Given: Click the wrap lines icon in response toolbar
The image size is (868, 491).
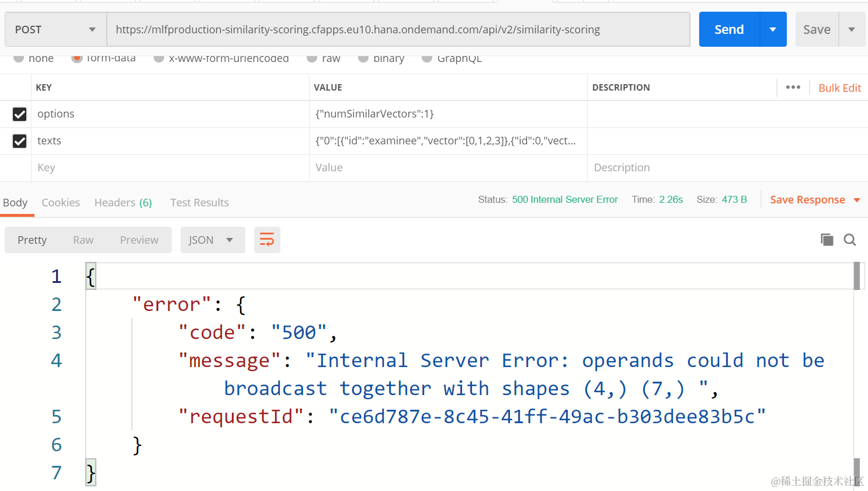Looking at the screenshot, I should coord(267,240).
